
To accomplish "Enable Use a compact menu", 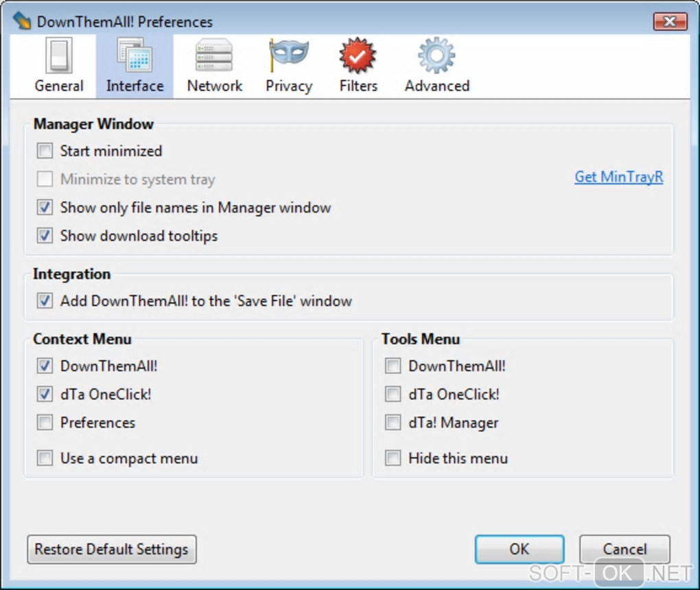I will click(45, 458).
